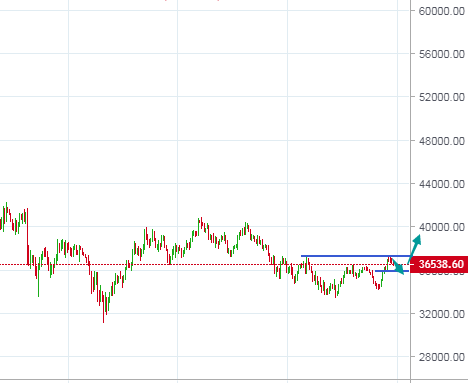Viewport: 468px width, 383px height.
Task: Click the red 36538.60 current price label
Action: pyautogui.click(x=439, y=264)
